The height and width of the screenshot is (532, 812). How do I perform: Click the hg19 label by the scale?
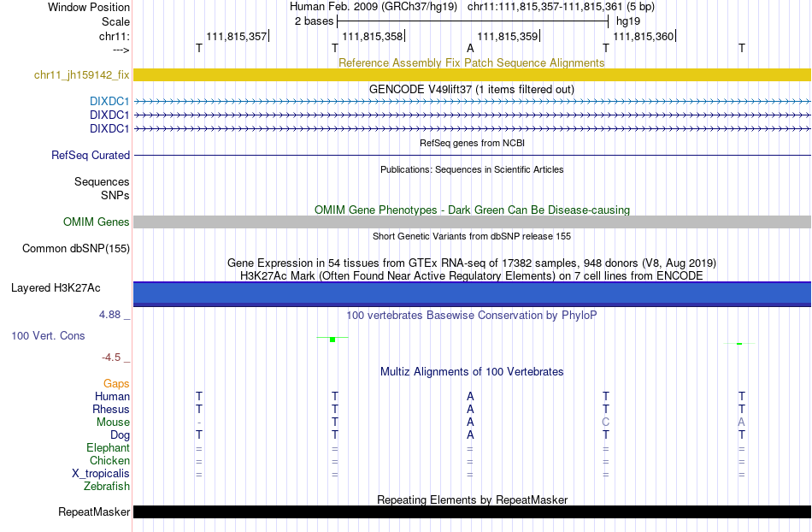pos(628,21)
